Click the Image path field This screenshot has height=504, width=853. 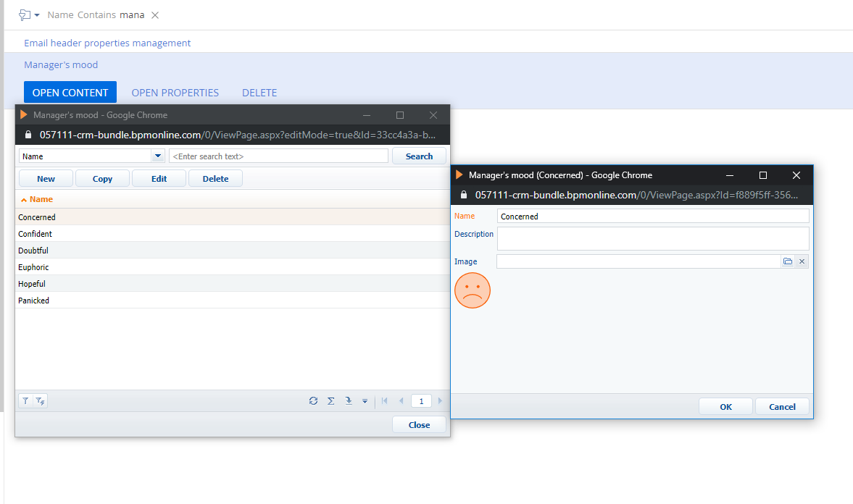tap(638, 261)
